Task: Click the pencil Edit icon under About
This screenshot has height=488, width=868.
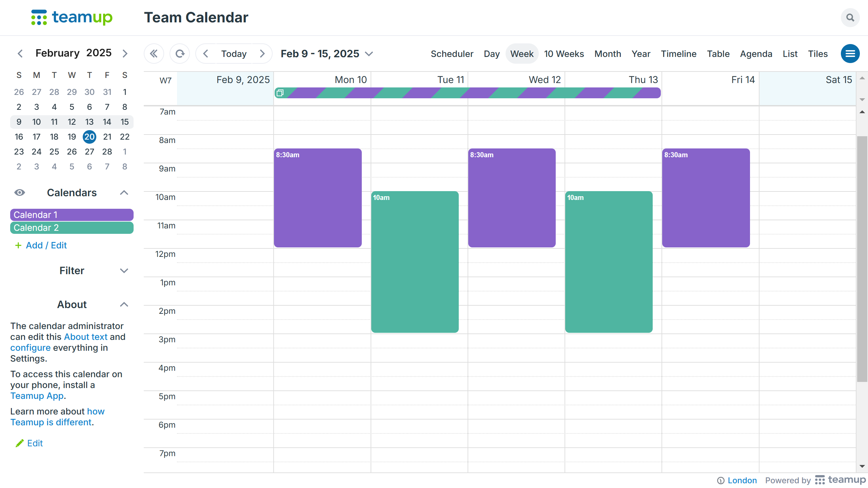Action: [20, 443]
